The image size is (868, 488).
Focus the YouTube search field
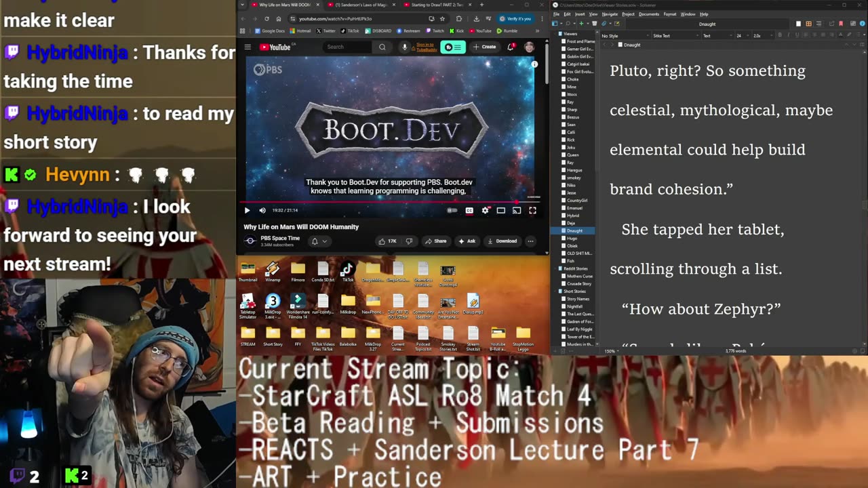[x=347, y=47]
